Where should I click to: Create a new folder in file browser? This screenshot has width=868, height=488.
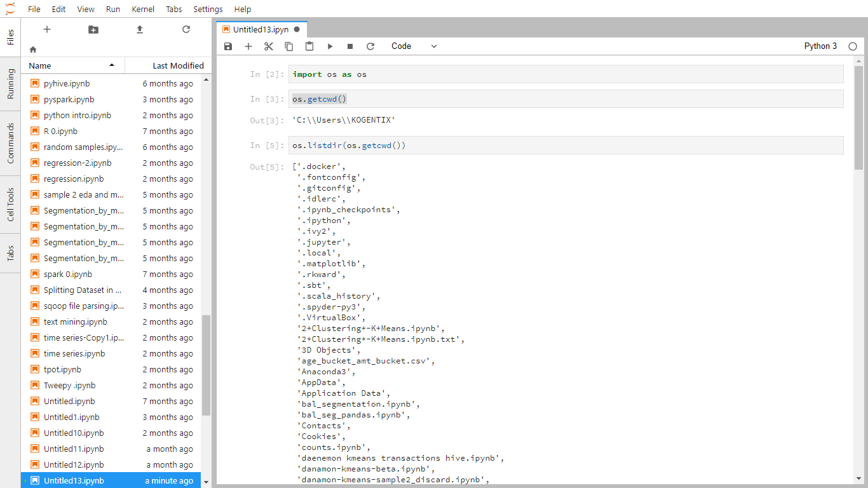click(93, 30)
